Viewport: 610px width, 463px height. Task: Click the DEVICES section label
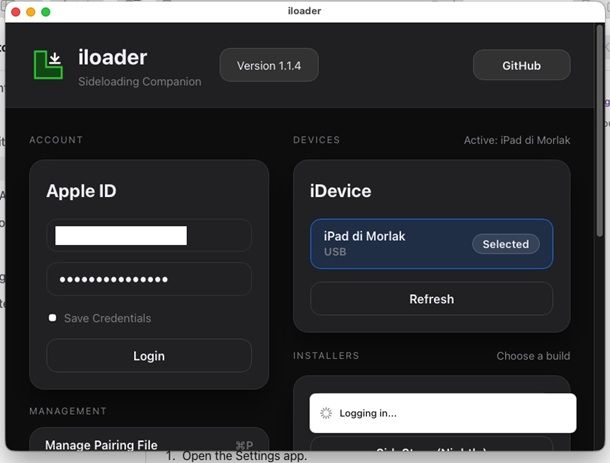click(x=317, y=140)
